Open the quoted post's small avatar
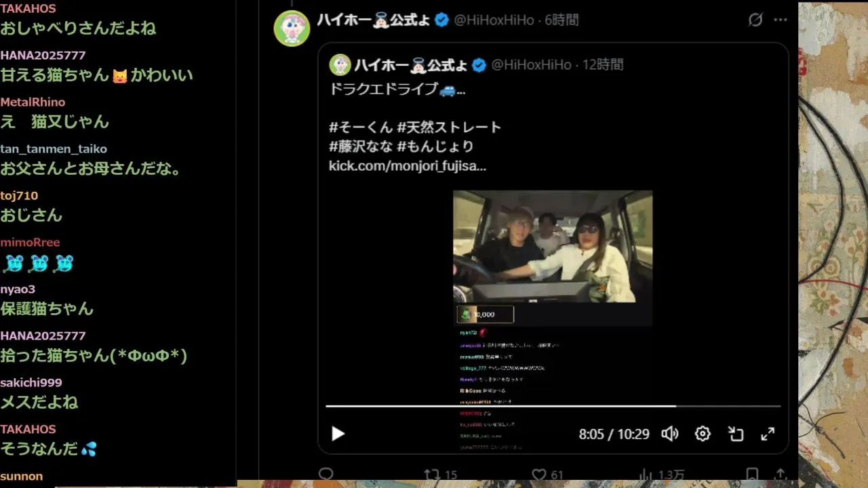The width and height of the screenshot is (868, 488). (340, 65)
